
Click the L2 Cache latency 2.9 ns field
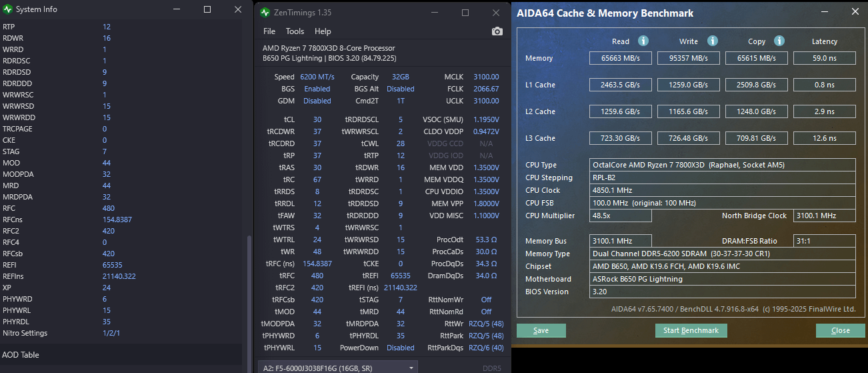coord(824,111)
